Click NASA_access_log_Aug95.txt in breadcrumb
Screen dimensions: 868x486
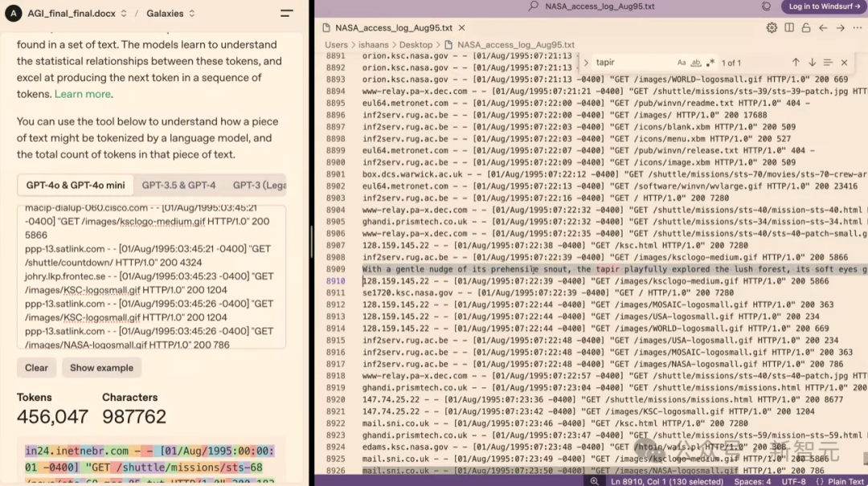point(515,45)
